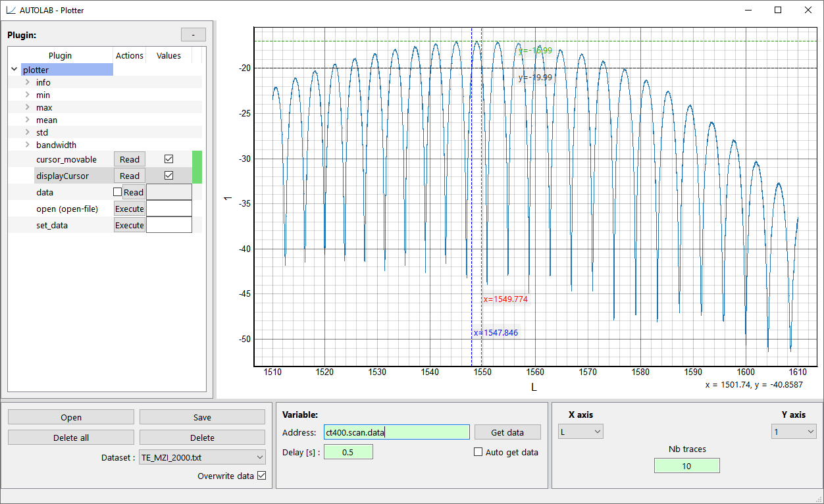Click the Delete all button
824x504 pixels.
pyautogui.click(x=71, y=438)
